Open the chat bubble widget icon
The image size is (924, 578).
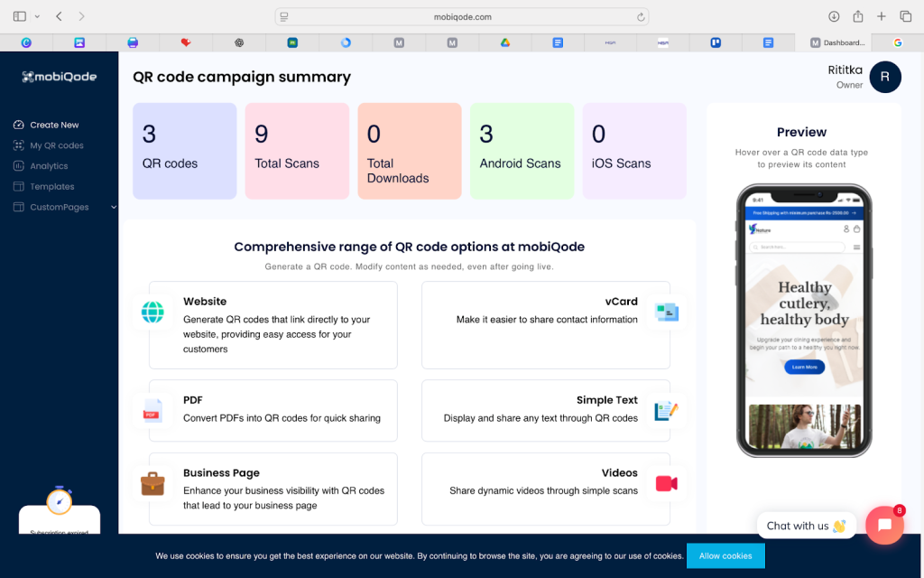point(884,525)
